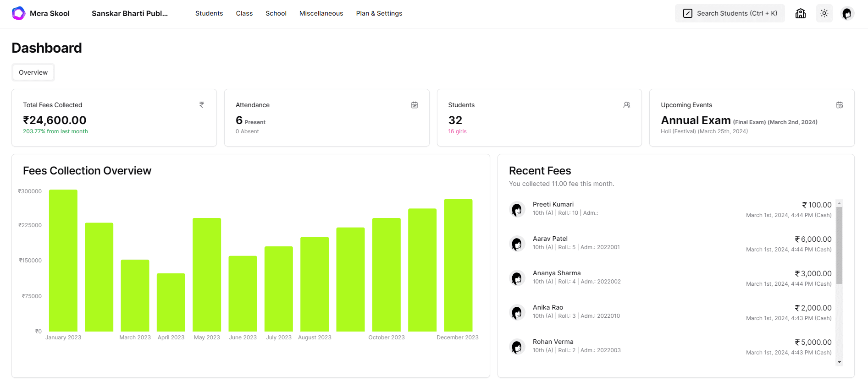Screen dimensions: 868x381
Task: Click the calendar icon on Attendance card
Action: point(414,105)
